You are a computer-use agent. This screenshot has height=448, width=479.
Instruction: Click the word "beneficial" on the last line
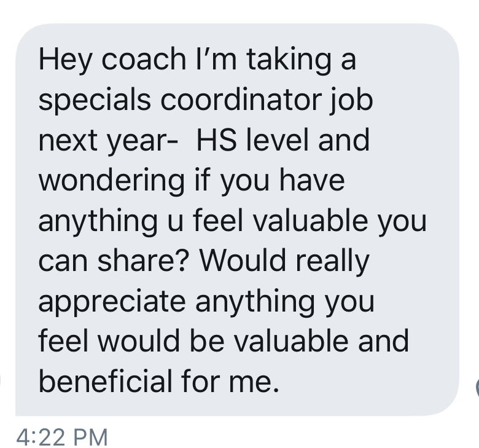pyautogui.click(x=106, y=381)
